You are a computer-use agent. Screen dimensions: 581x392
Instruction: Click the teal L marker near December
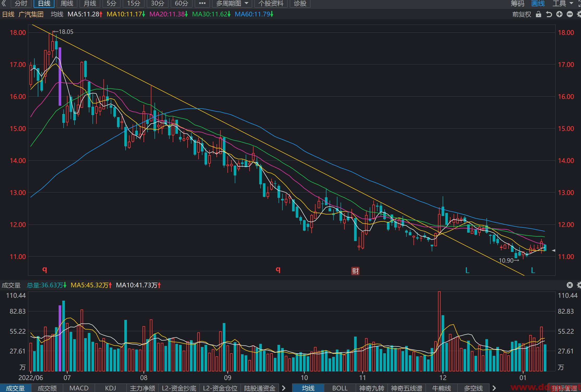click(x=467, y=270)
